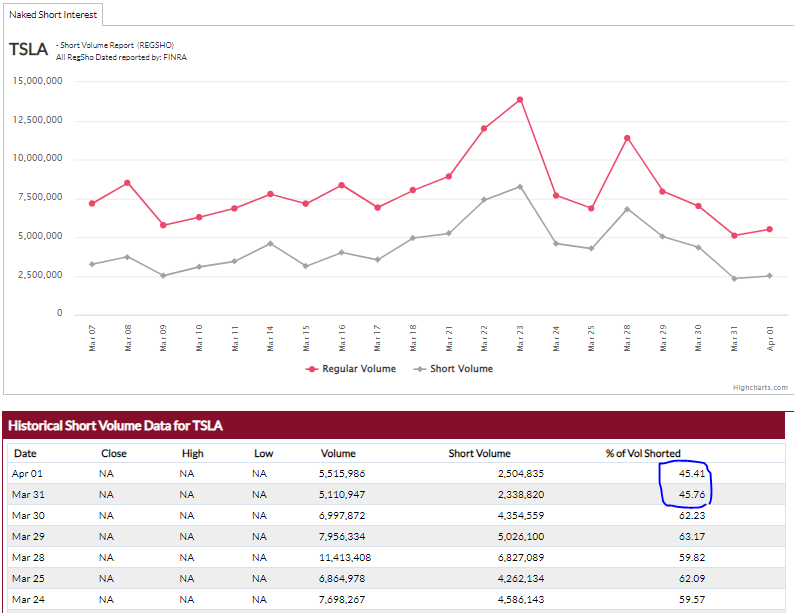Click the Low column header
The width and height of the screenshot is (794, 613).
pyautogui.click(x=263, y=454)
